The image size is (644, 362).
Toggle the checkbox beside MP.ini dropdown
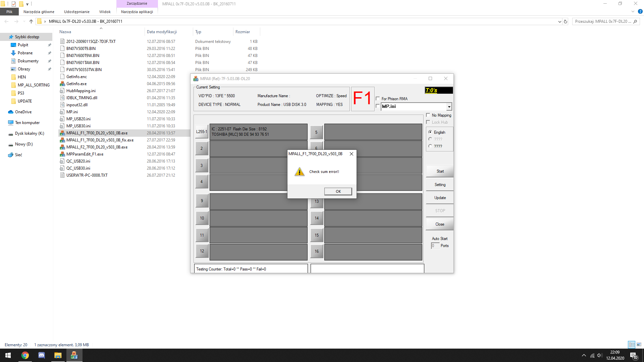pyautogui.click(x=378, y=106)
